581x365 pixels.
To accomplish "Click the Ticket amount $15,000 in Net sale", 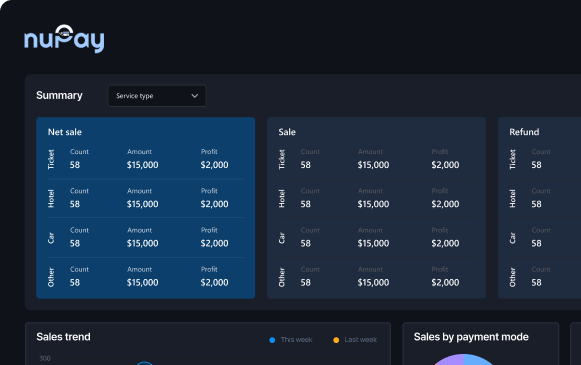I will (x=143, y=165).
